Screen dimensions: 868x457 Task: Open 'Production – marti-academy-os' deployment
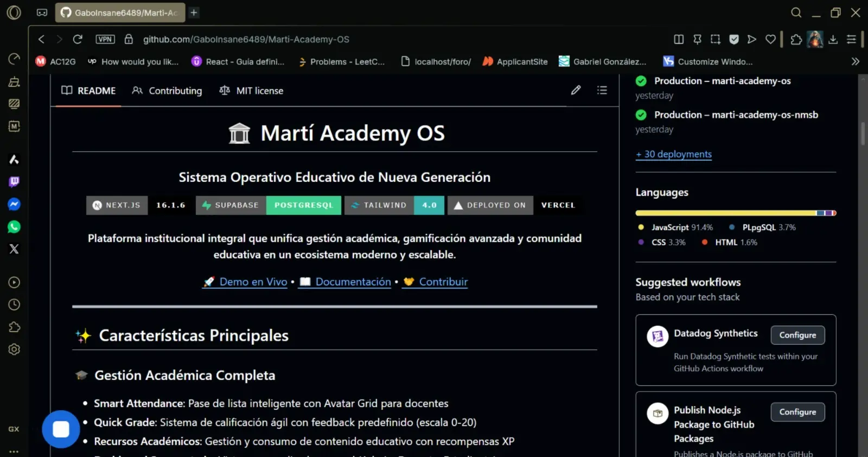722,81
